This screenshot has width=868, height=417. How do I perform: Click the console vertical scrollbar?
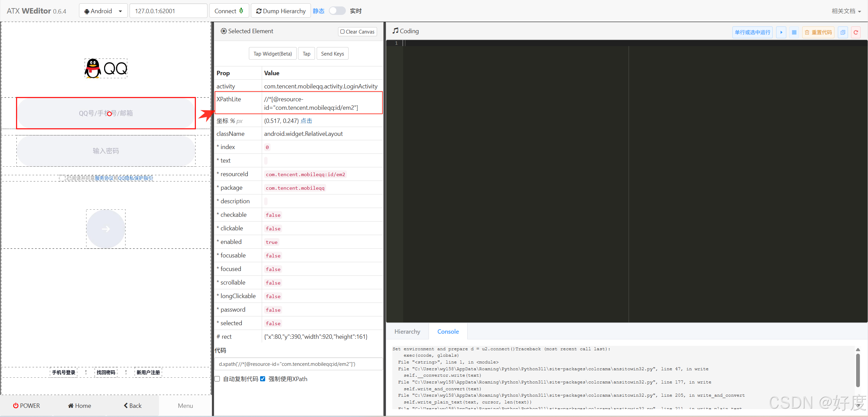pos(858,370)
